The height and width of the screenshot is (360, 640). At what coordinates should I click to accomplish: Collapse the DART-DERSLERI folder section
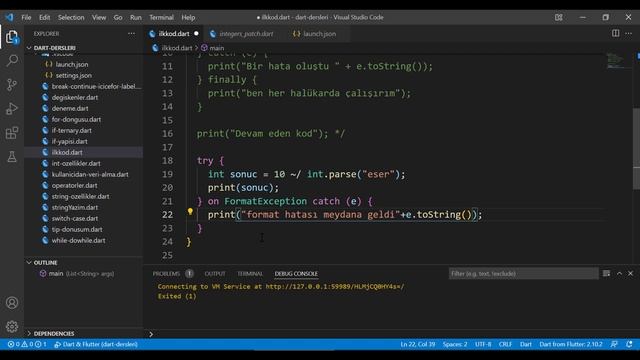tap(54, 48)
